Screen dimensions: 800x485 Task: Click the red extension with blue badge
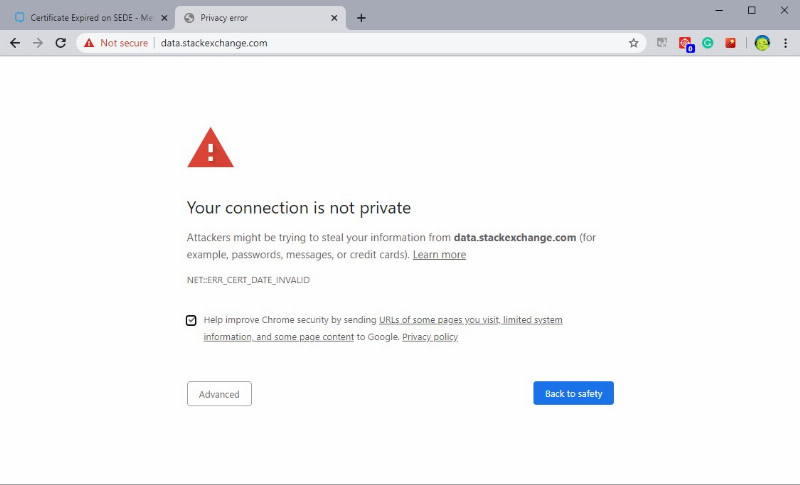(x=686, y=44)
